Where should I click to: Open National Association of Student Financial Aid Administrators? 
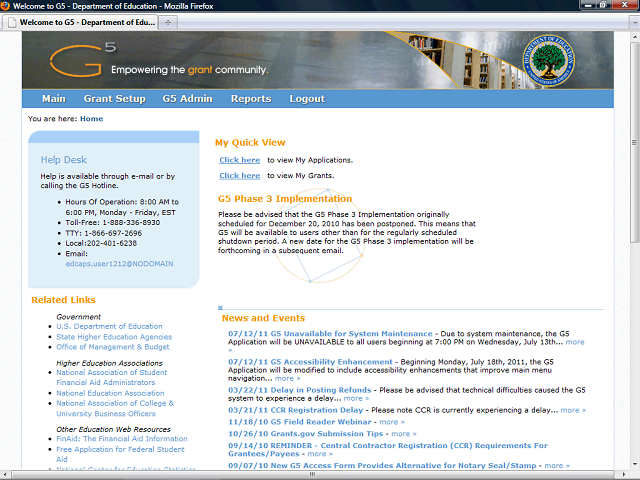pos(111,378)
